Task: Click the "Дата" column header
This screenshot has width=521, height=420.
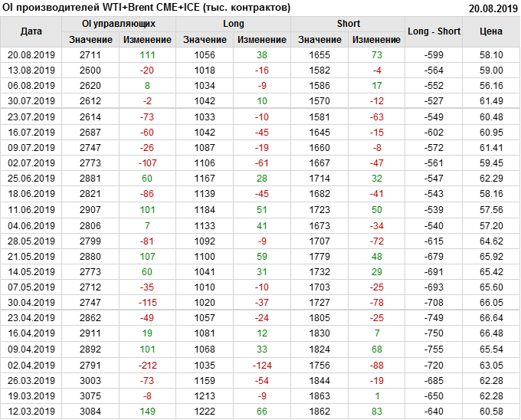Action: tap(31, 31)
